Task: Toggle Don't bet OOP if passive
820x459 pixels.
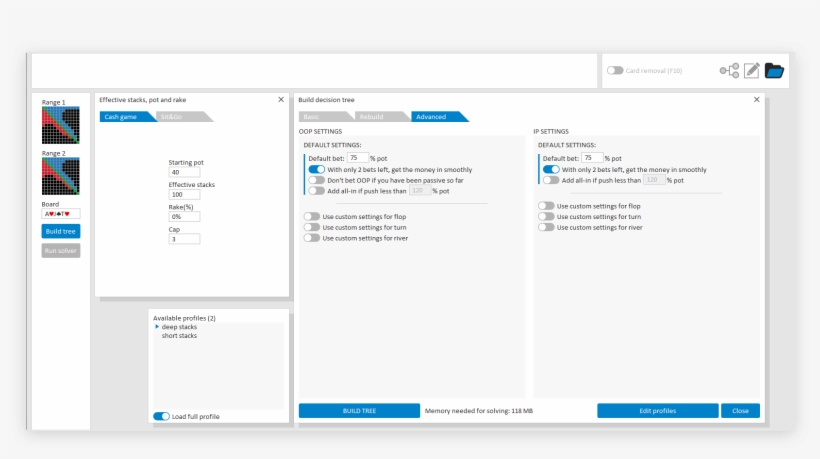Action: coord(316,180)
